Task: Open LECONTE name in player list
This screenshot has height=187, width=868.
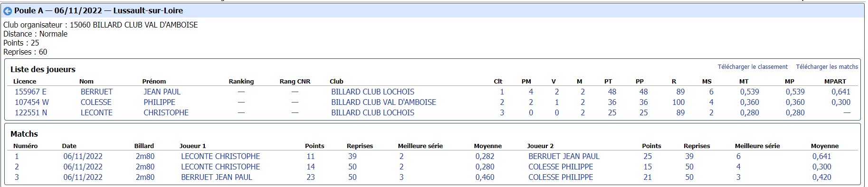Action: coord(96,112)
